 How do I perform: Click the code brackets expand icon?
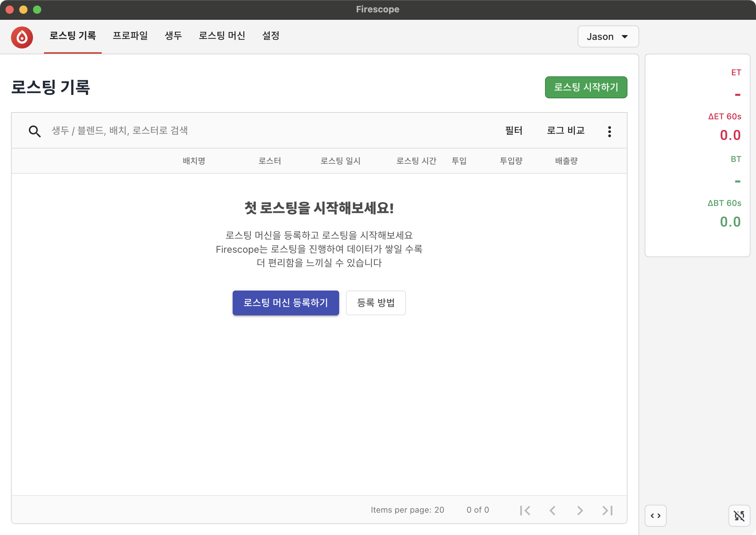click(655, 515)
